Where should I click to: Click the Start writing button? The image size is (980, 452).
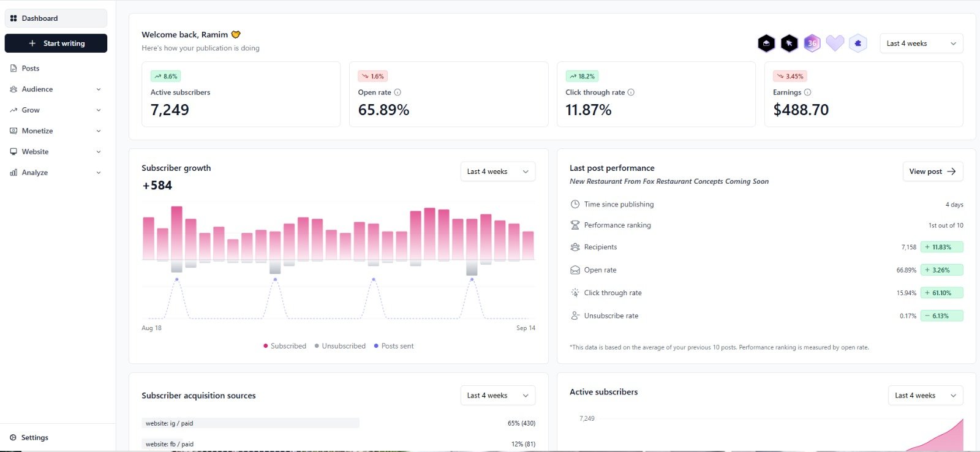(x=56, y=43)
